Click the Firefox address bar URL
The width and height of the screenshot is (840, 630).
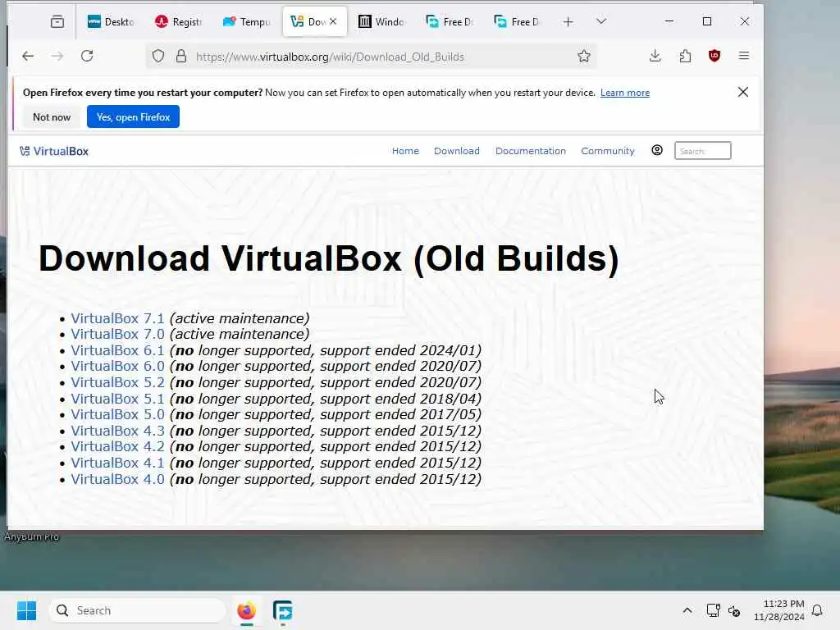tap(330, 57)
